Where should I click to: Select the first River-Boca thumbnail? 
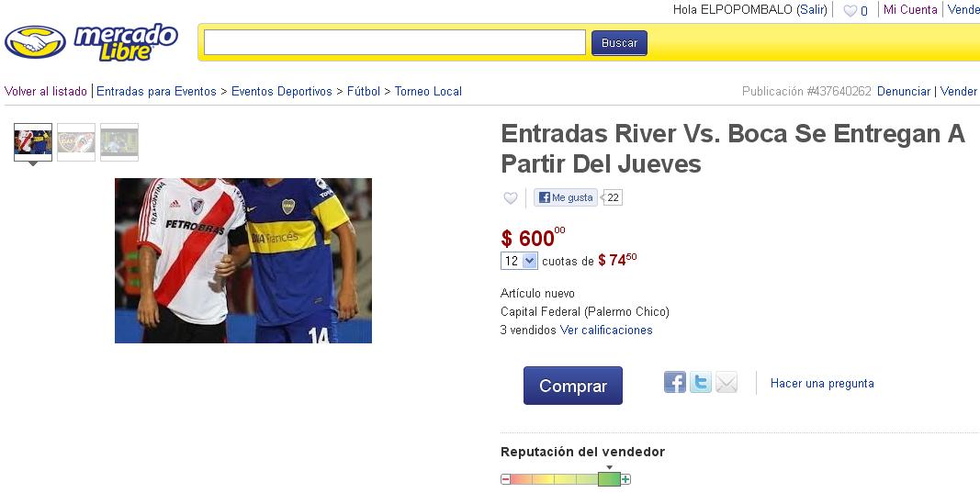33,141
